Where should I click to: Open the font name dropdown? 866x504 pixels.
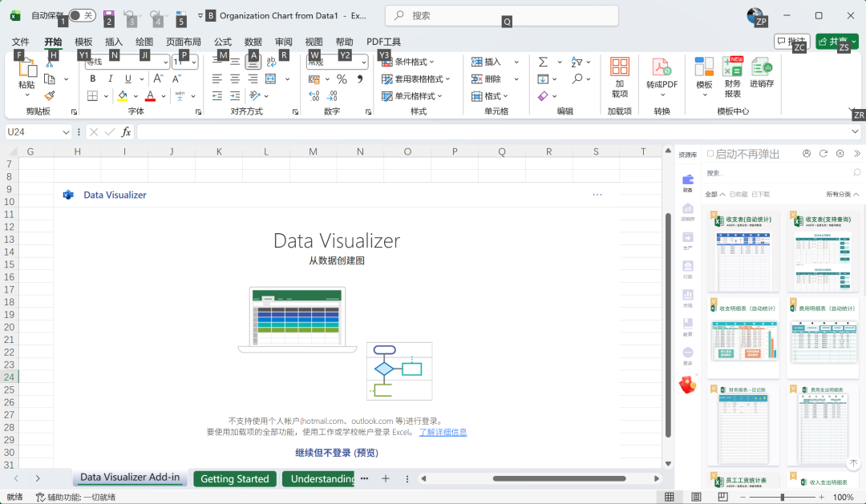(x=165, y=62)
